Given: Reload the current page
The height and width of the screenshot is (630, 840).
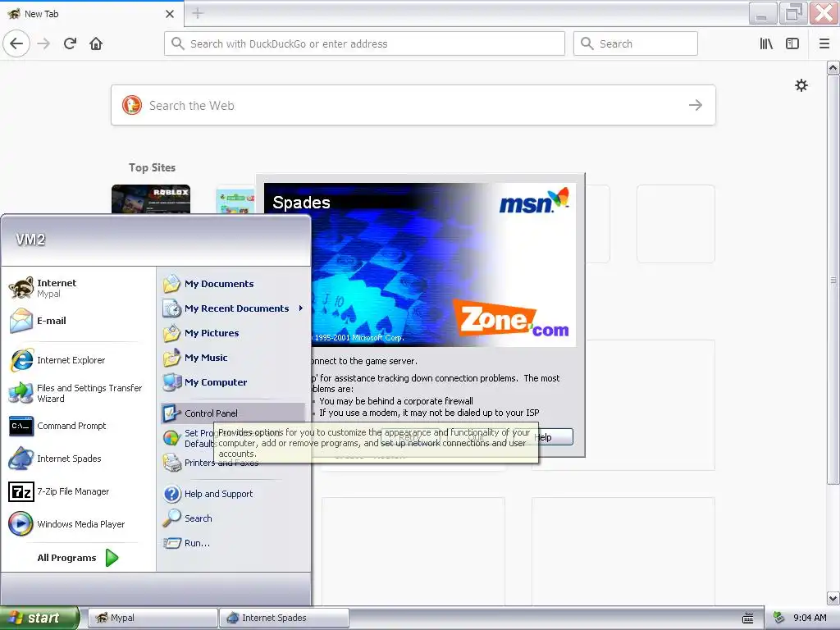Looking at the screenshot, I should coord(70,43).
